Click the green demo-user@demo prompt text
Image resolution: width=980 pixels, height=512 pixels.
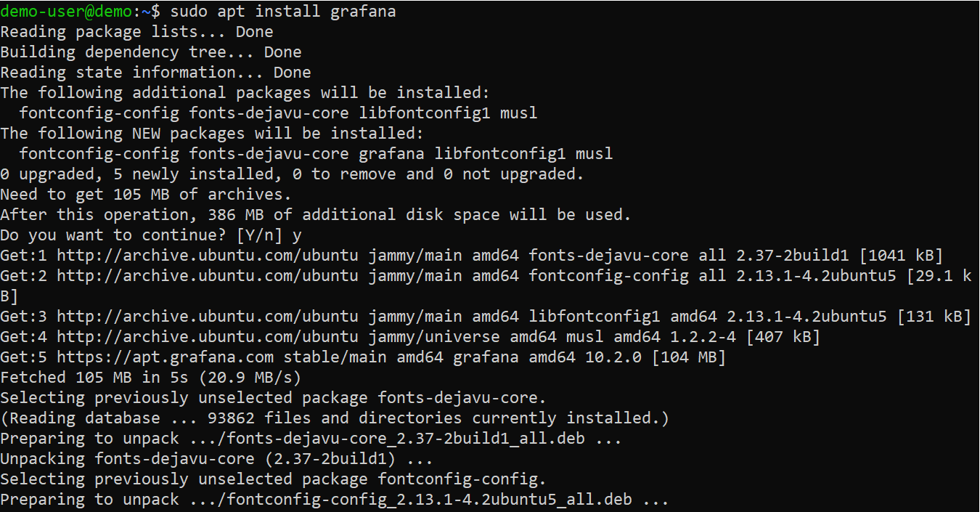(x=70, y=12)
